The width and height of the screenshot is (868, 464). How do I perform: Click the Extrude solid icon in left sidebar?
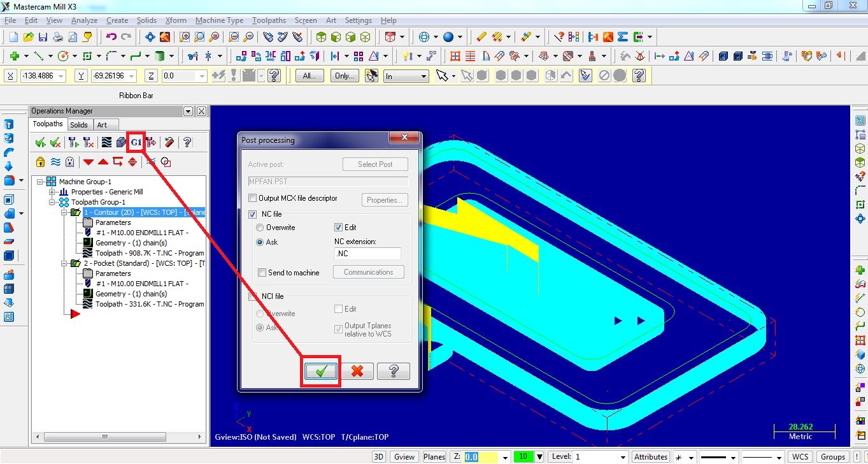(9, 124)
